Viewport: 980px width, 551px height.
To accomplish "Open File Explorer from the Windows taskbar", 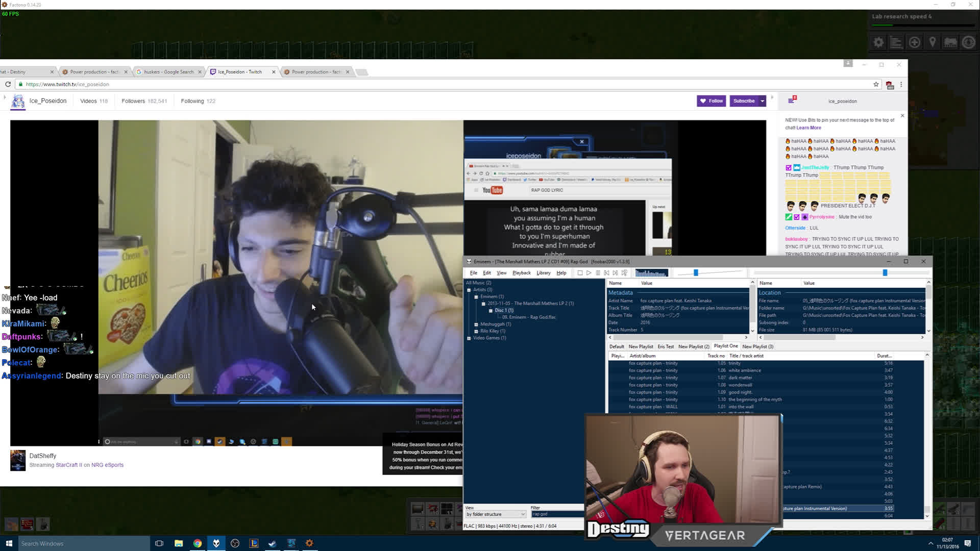I will click(x=179, y=543).
